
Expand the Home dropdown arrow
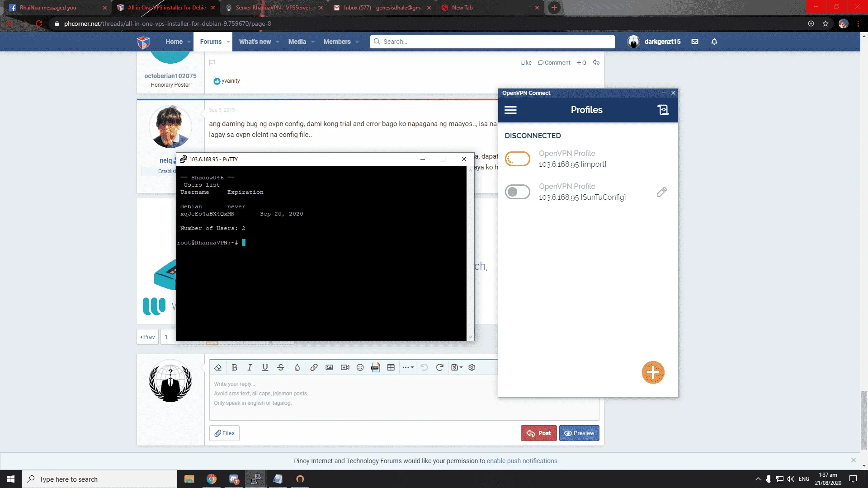pyautogui.click(x=189, y=42)
